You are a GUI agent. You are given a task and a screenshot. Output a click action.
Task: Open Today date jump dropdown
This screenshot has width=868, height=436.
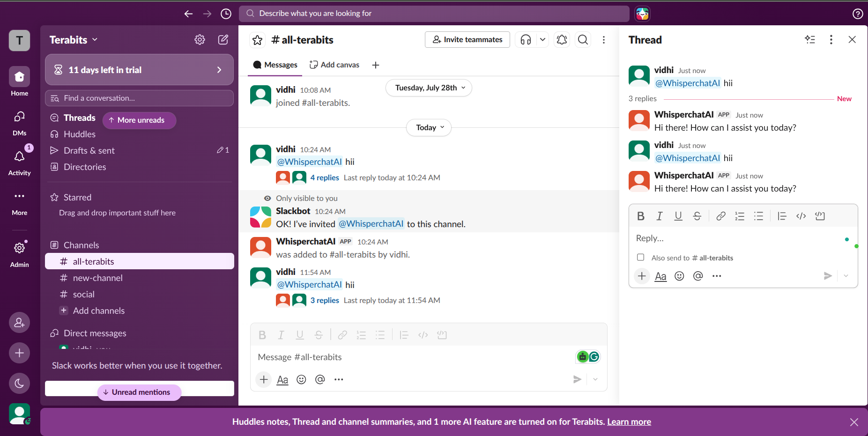coord(429,127)
